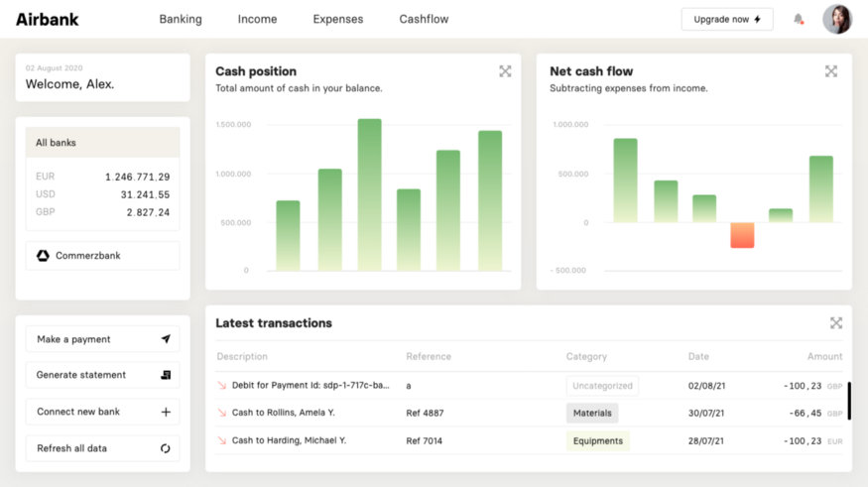Image resolution: width=868 pixels, height=487 pixels.
Task: Click the EUR balance 1.246.771,29
Action: pyautogui.click(x=137, y=177)
